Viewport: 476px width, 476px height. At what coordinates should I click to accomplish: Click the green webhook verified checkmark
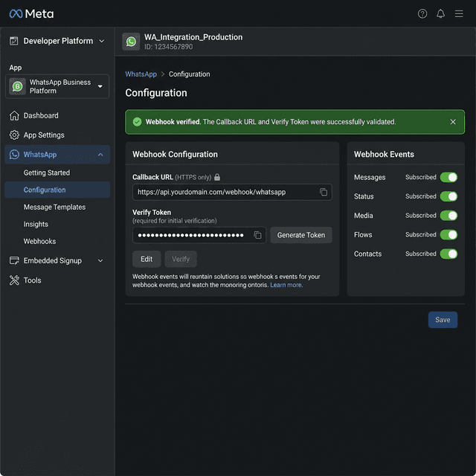click(x=137, y=122)
